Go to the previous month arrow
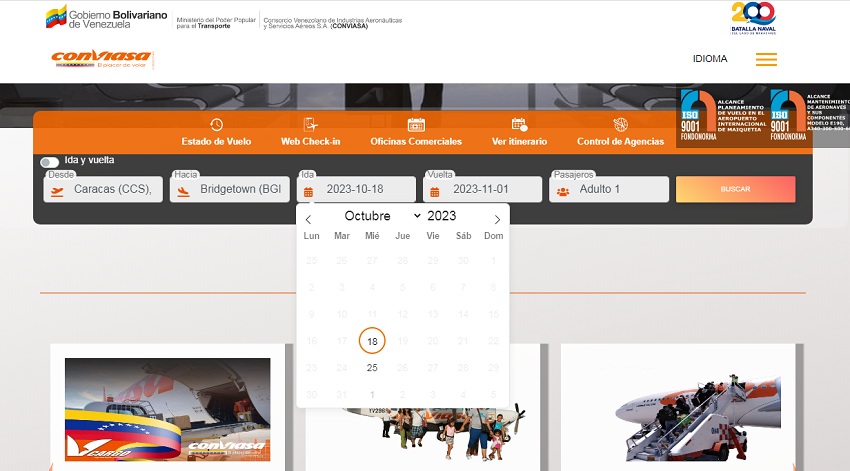Viewport: 850px width, 471px height. pyautogui.click(x=308, y=220)
